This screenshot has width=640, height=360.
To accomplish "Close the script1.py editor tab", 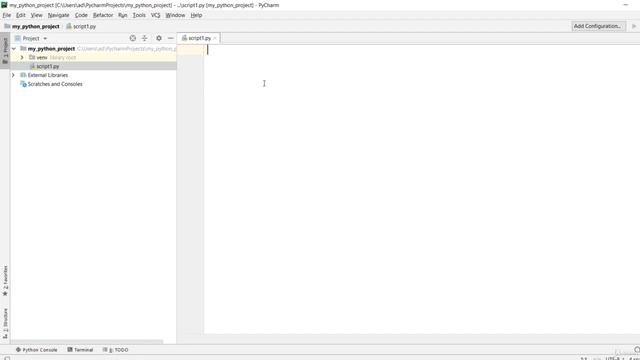I will coord(215,38).
